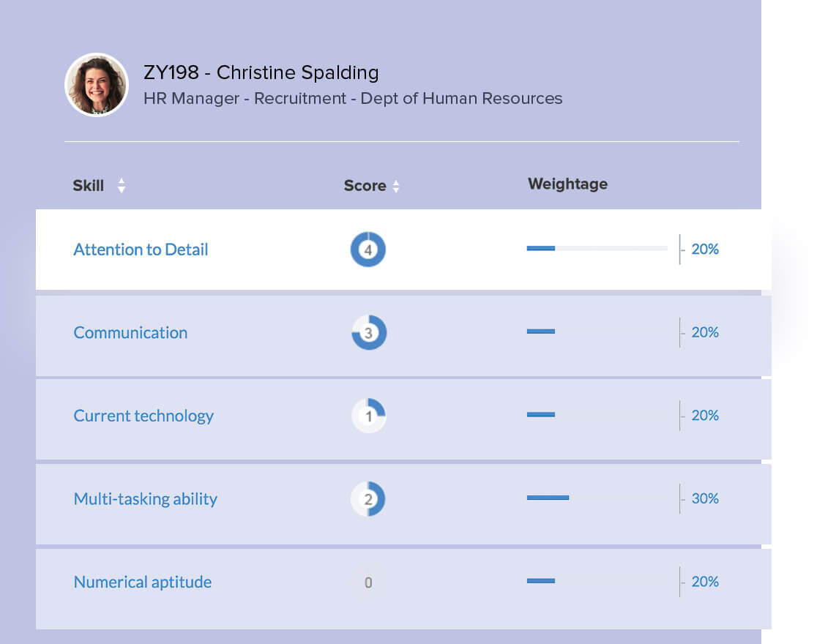Viewport: 817px width, 644px height.
Task: Click the Attention to Detail score donut
Action: (368, 249)
